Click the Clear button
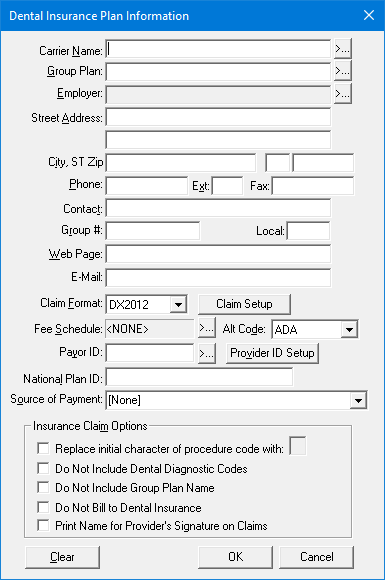 click(x=62, y=557)
